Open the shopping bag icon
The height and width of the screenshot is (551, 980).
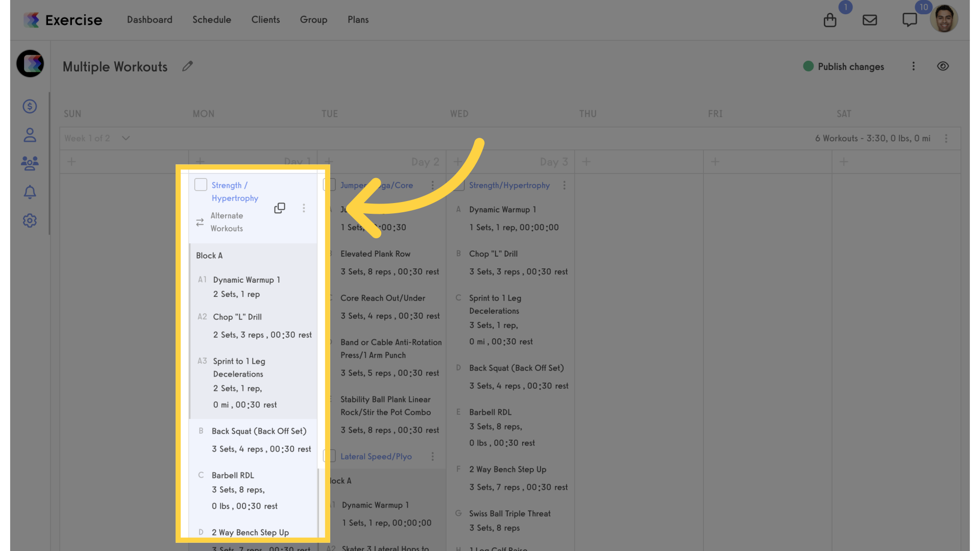[x=830, y=20]
